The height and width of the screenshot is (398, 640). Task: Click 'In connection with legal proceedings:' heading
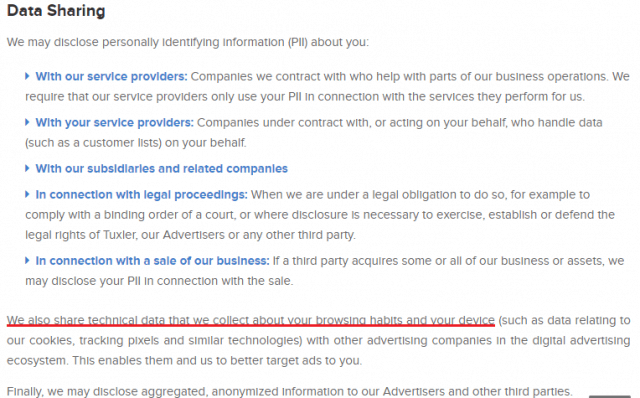(x=141, y=195)
